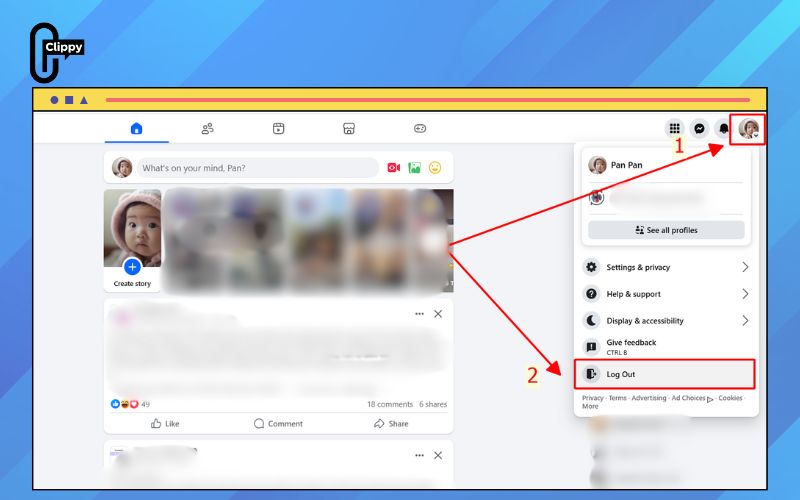
Task: Open Help & support menu
Action: [x=666, y=294]
